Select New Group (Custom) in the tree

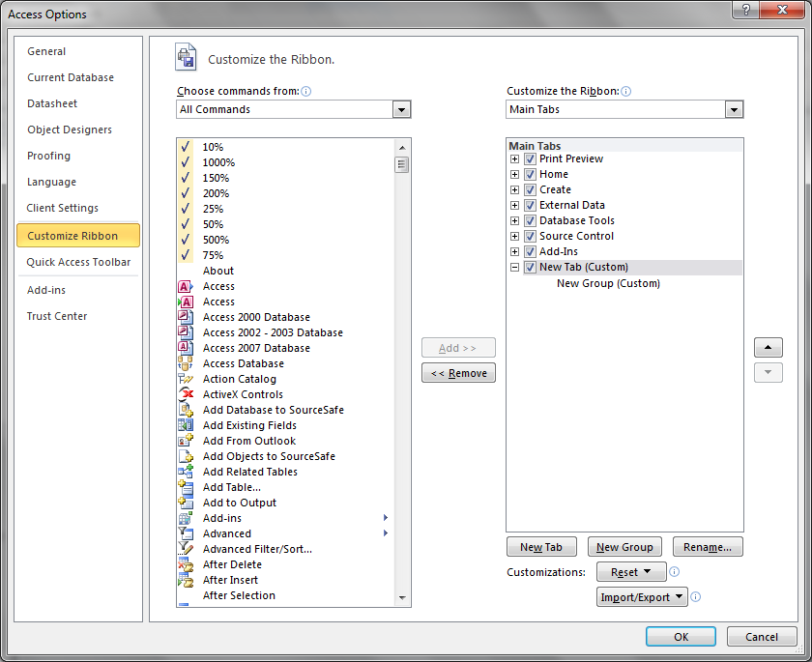tap(608, 283)
